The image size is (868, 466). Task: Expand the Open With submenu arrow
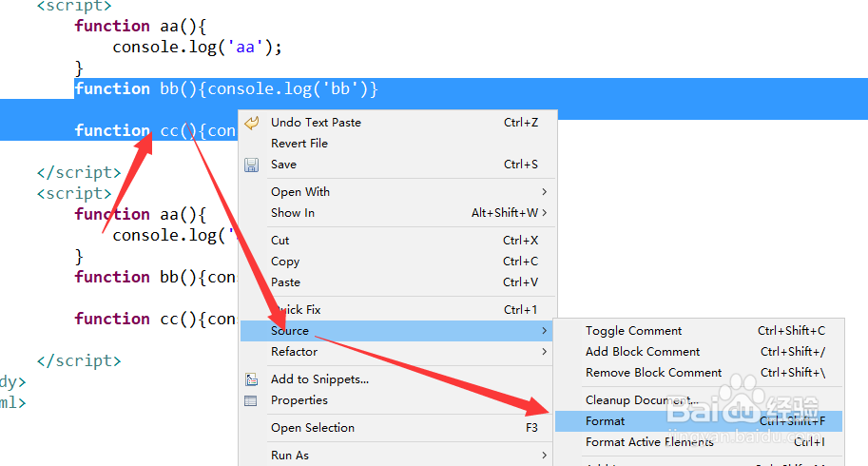pos(544,191)
